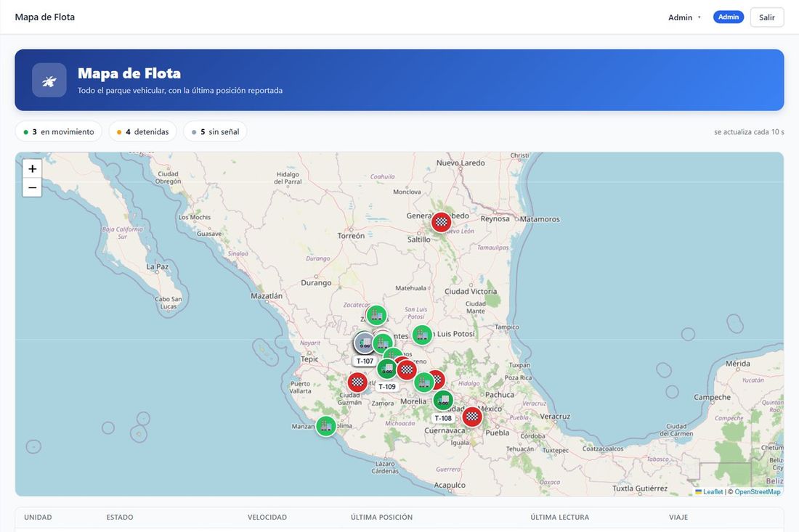
Task: Select the green depot marker at Zacatecas
Action: coord(376,316)
